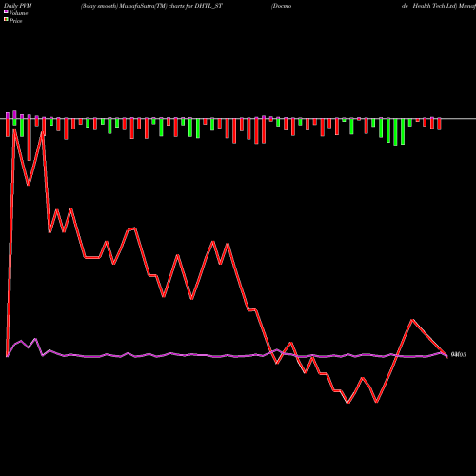This screenshot has height=476, width=476.
Task: Click the Price legend color swatch
Action: [6, 20]
